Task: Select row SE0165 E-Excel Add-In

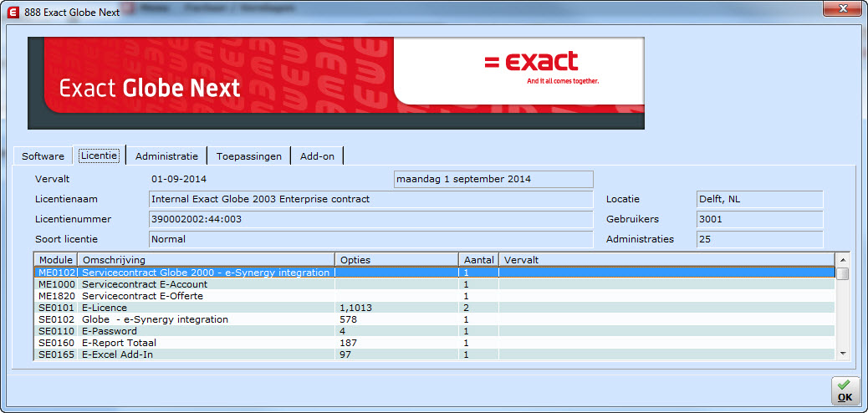Action: [x=435, y=354]
